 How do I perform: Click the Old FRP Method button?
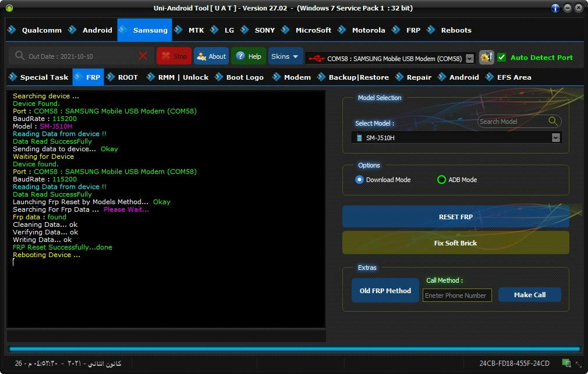tap(385, 290)
